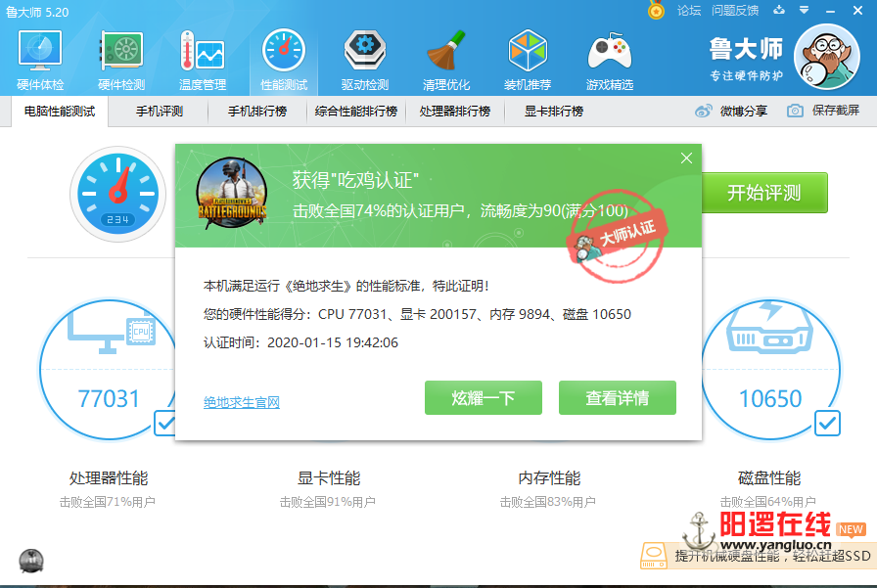
Task: Open the 绝地求生官网 link
Action: tap(242, 402)
